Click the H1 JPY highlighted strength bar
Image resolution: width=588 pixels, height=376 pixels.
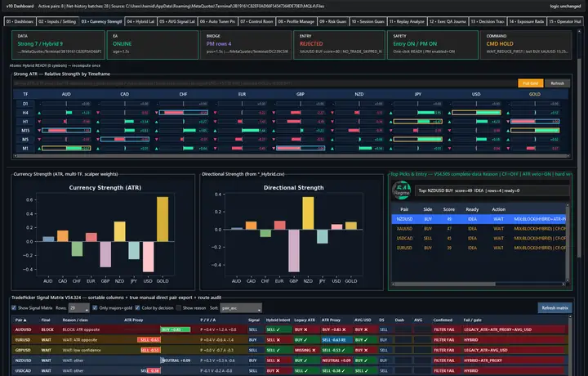pos(418,122)
